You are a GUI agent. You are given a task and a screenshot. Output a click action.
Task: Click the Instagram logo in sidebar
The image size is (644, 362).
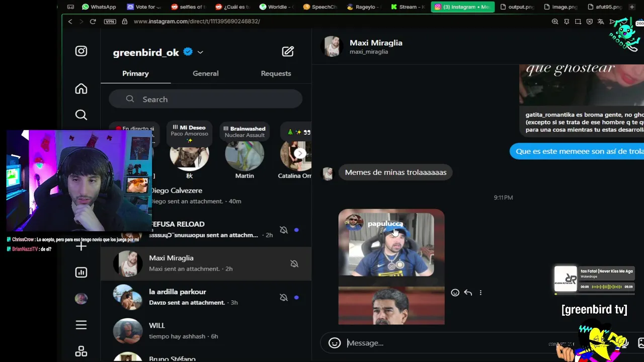[x=81, y=51]
